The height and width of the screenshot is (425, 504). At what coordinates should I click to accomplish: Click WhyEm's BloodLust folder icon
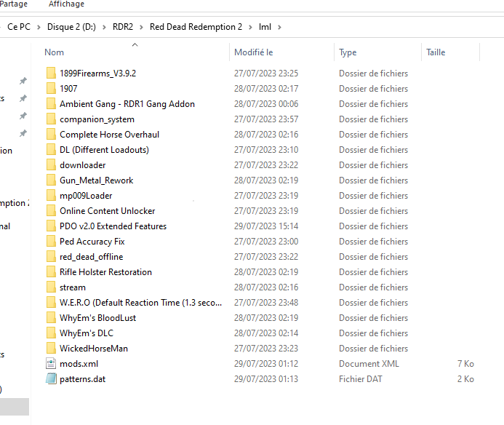click(51, 317)
